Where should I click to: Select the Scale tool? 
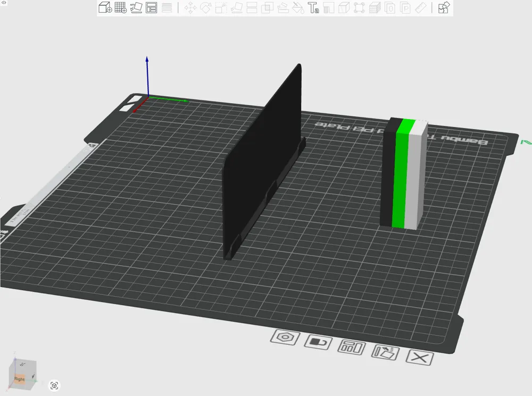[222, 7]
